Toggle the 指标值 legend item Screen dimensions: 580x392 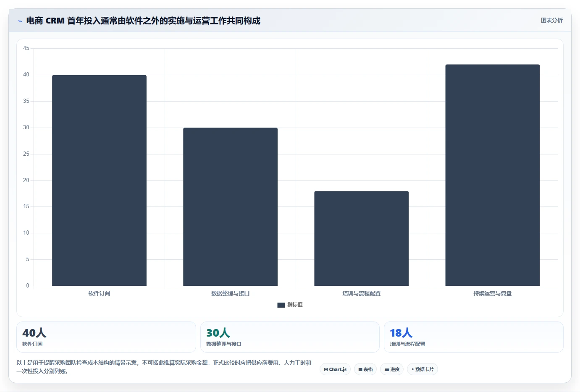tap(290, 305)
